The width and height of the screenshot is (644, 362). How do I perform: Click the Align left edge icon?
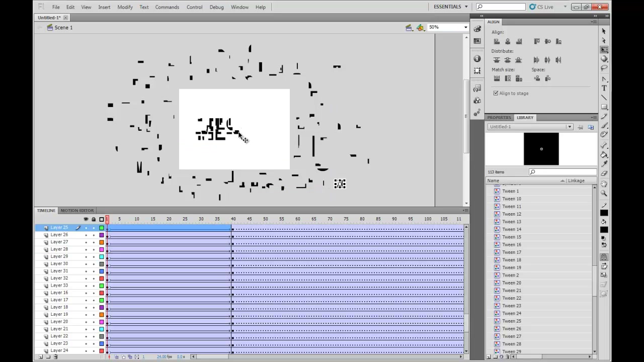click(497, 41)
